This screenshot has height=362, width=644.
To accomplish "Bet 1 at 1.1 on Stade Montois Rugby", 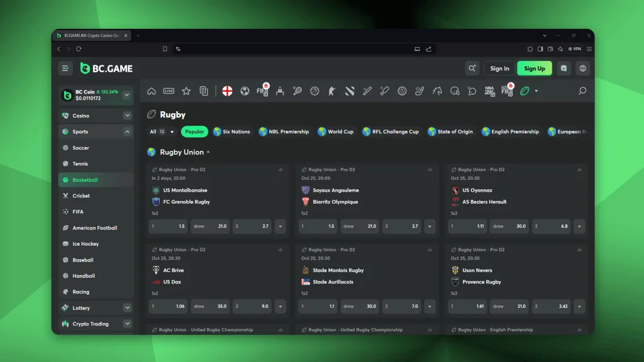I will [x=318, y=306].
